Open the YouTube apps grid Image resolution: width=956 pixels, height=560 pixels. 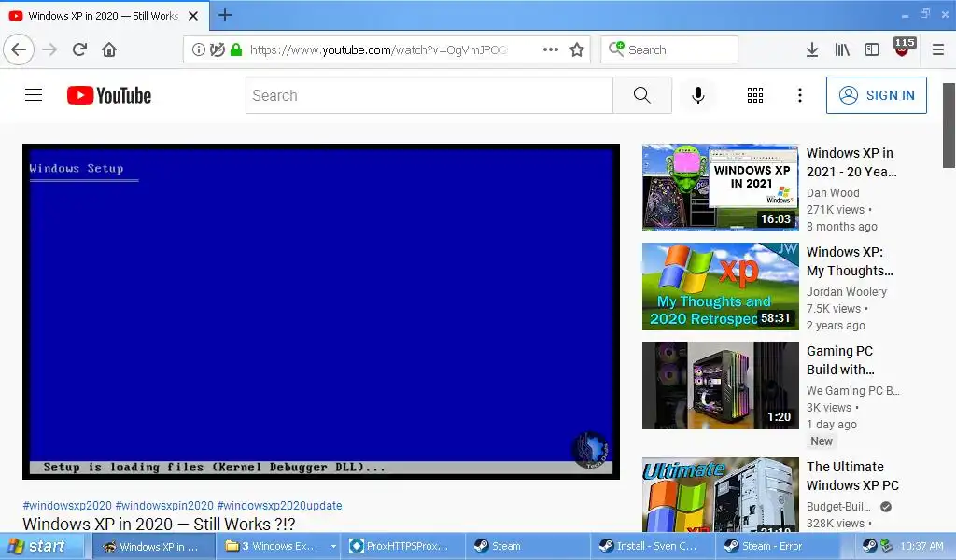click(755, 95)
